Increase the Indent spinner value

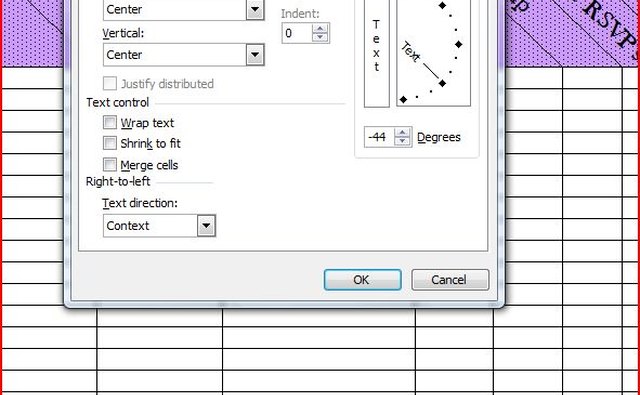point(320,29)
